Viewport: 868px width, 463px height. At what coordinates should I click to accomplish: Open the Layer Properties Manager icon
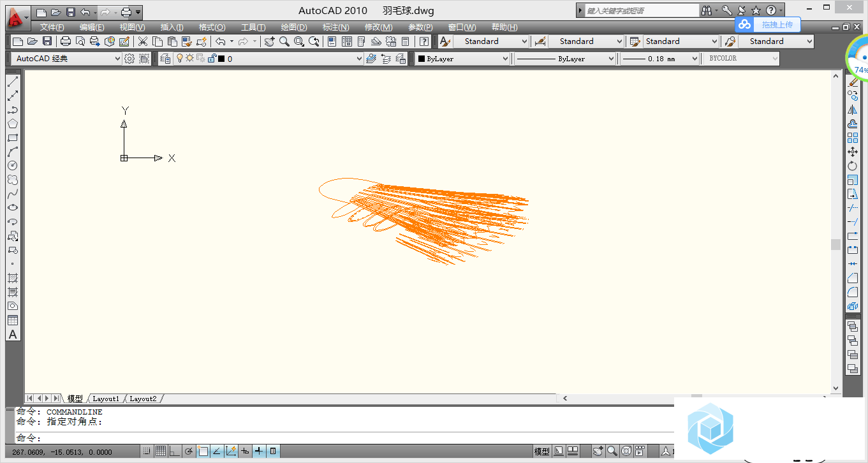click(x=166, y=59)
